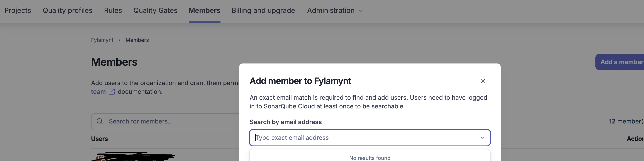Go to the Projects tab
The height and width of the screenshot is (161, 644).
(18, 10)
